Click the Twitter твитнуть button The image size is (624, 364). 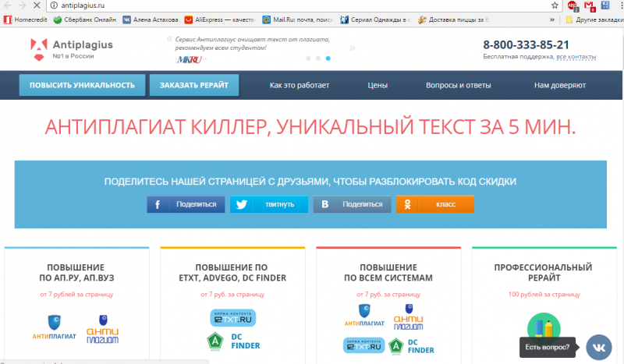tap(269, 204)
